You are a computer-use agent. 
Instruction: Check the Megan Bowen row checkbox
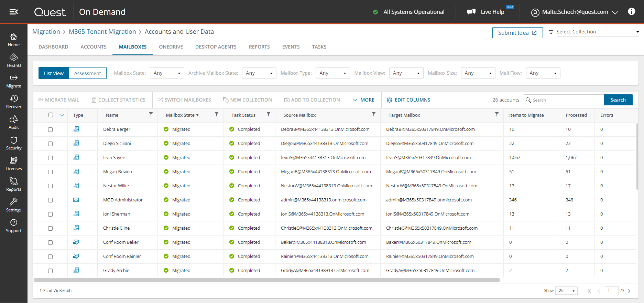coord(50,172)
